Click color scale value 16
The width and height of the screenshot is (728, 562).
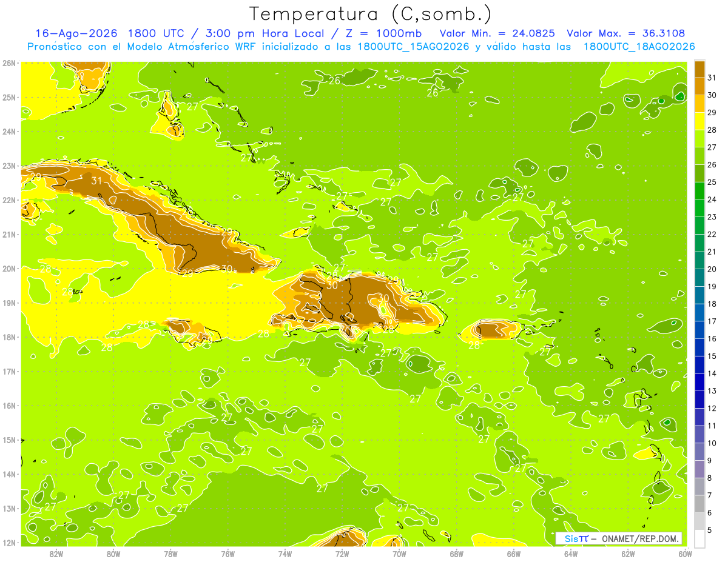712,338
